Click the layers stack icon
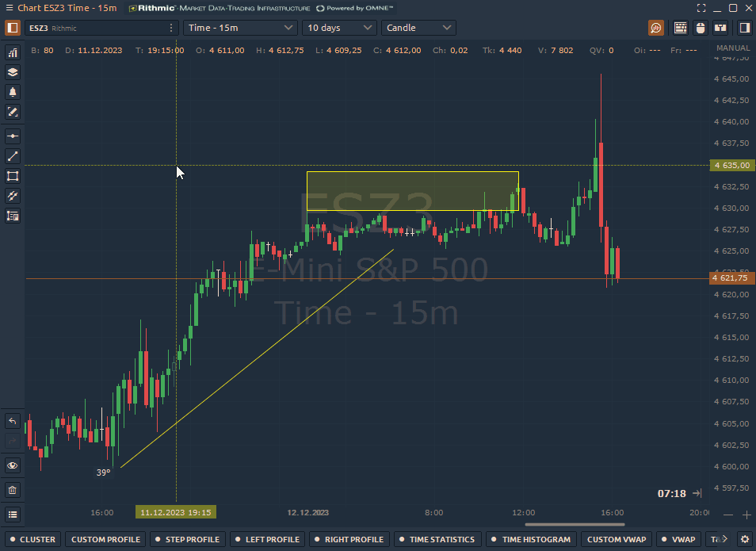Image resolution: width=756 pixels, height=551 pixels. [x=13, y=72]
